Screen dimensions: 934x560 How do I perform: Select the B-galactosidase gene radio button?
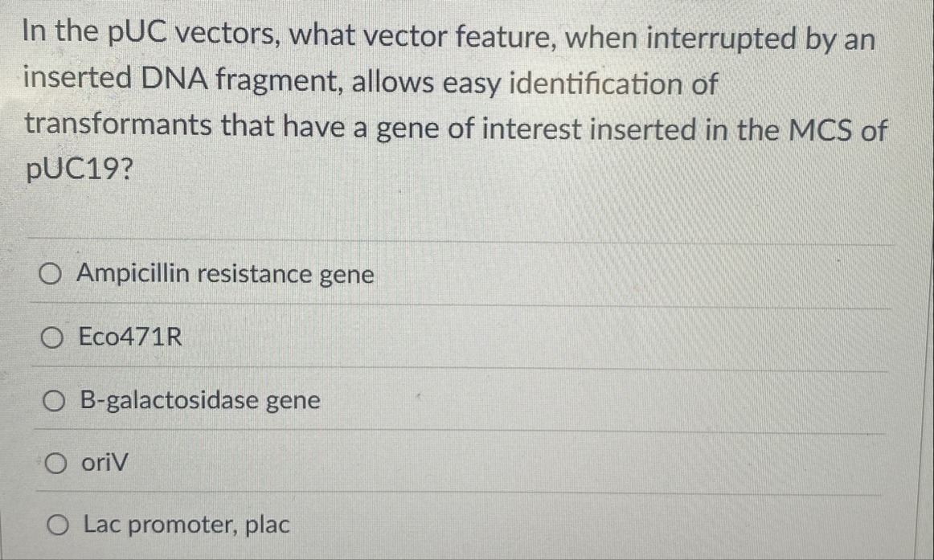click(x=52, y=401)
